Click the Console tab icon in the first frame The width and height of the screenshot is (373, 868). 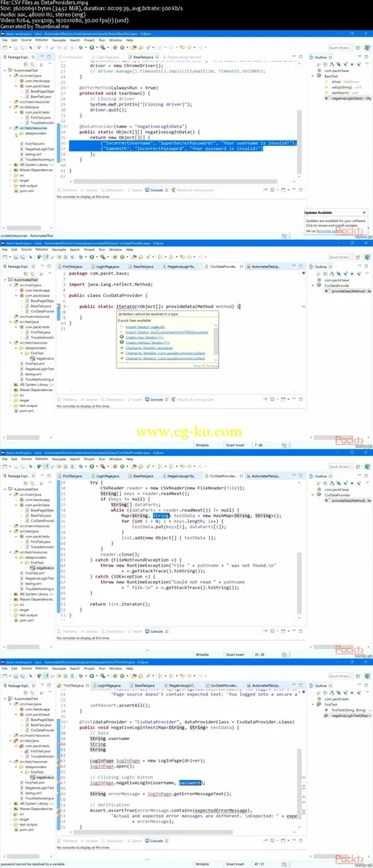[x=148, y=190]
